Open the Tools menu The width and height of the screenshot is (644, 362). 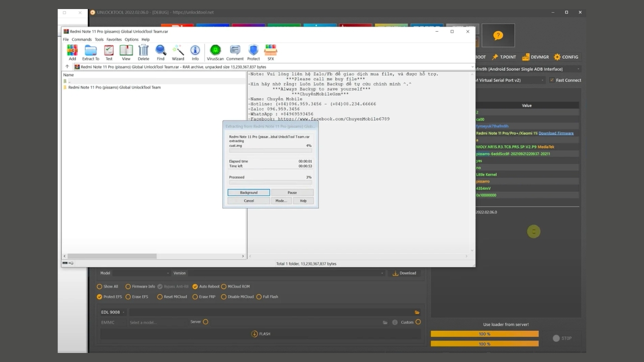point(99,39)
